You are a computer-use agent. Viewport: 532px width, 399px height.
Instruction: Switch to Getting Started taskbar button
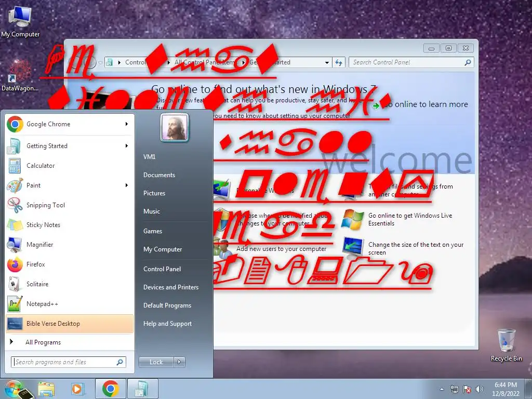click(x=142, y=389)
